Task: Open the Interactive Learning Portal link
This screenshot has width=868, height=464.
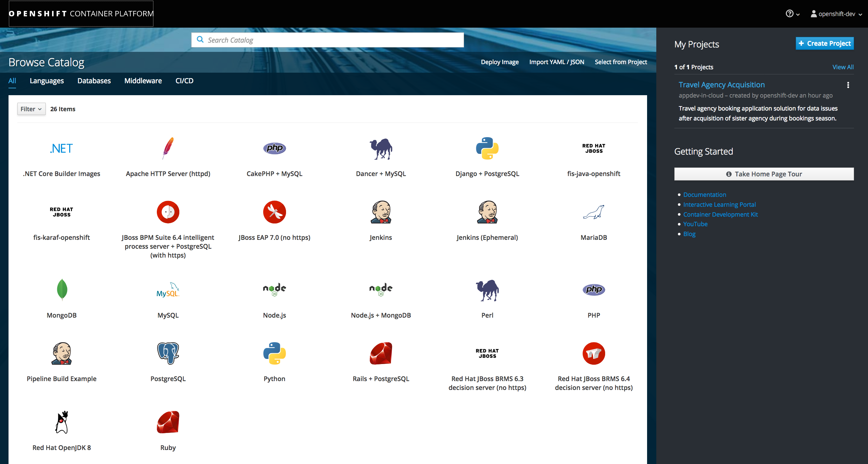Action: point(719,204)
